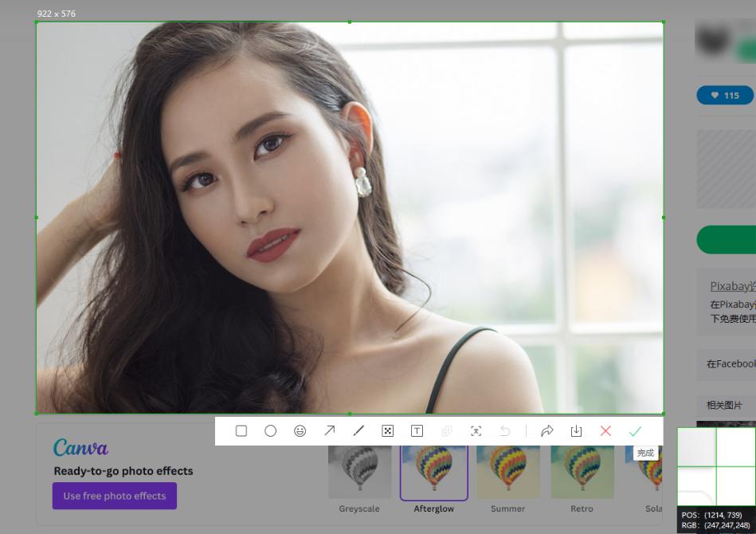Click the right-middle selection edge handle
Image resolution: width=756 pixels, height=534 pixels.
click(x=664, y=218)
